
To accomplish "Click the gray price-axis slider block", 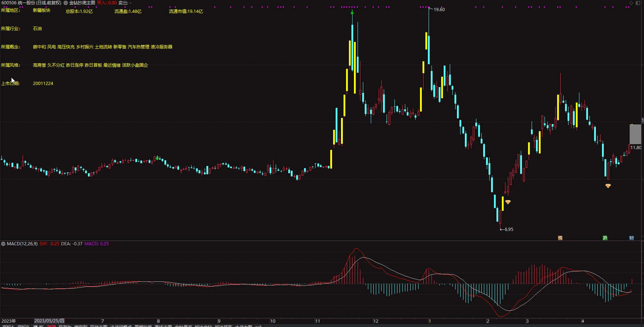I will (635, 134).
